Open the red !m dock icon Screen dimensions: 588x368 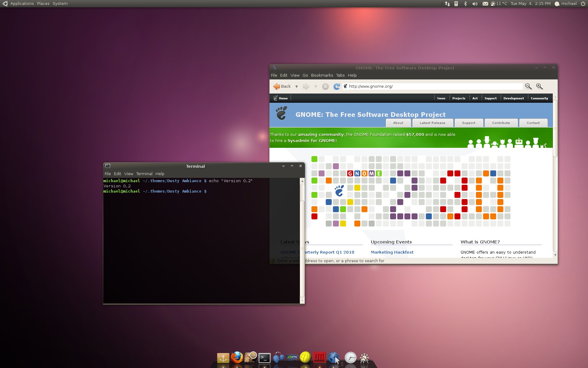pyautogui.click(x=319, y=357)
